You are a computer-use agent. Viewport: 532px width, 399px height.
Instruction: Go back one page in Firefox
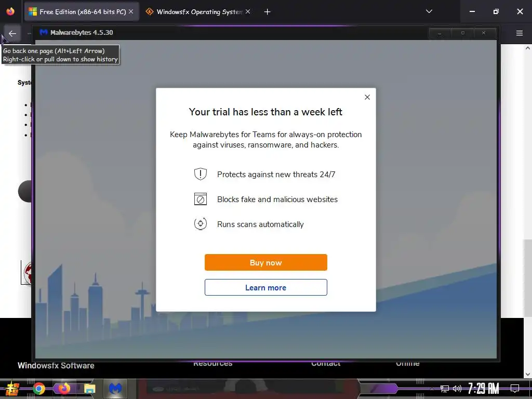click(x=12, y=34)
